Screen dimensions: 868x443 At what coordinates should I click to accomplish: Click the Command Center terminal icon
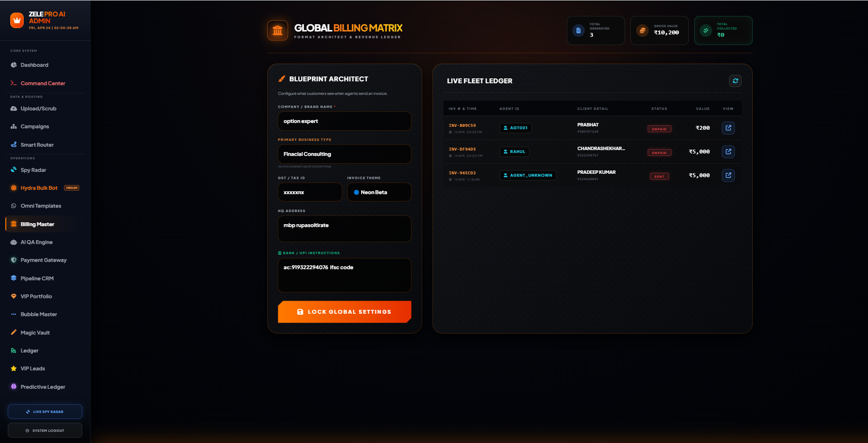(14, 83)
